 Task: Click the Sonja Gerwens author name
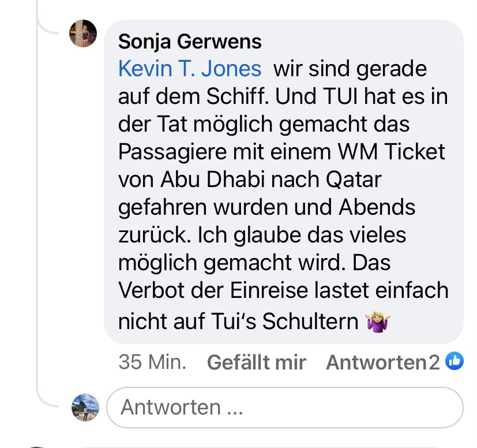click(190, 41)
